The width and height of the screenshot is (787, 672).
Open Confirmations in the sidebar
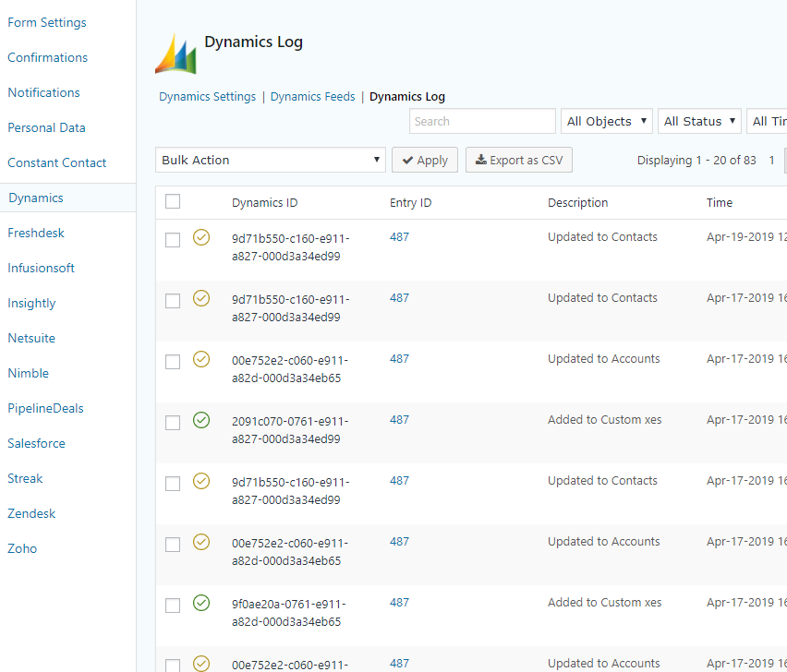[48, 57]
